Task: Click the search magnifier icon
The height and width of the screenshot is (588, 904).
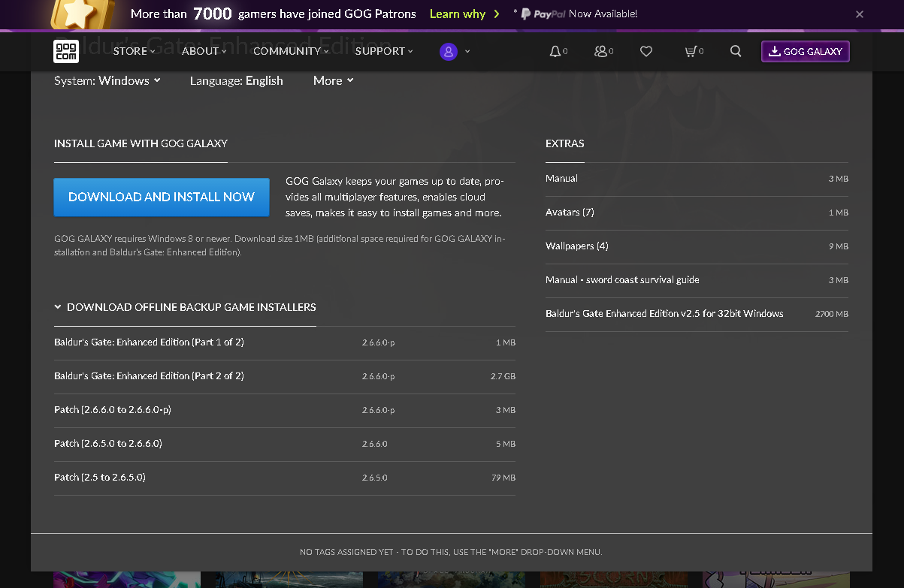Action: 736,51
